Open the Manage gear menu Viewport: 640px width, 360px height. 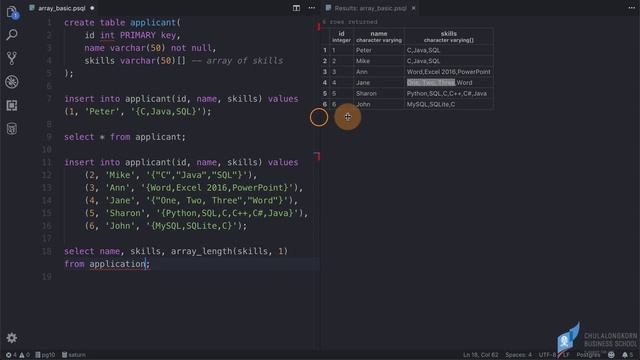coord(12,338)
